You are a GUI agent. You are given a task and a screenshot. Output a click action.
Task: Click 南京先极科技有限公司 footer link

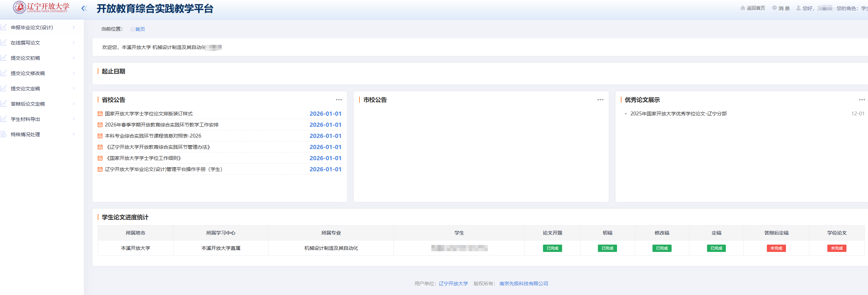pos(524,284)
